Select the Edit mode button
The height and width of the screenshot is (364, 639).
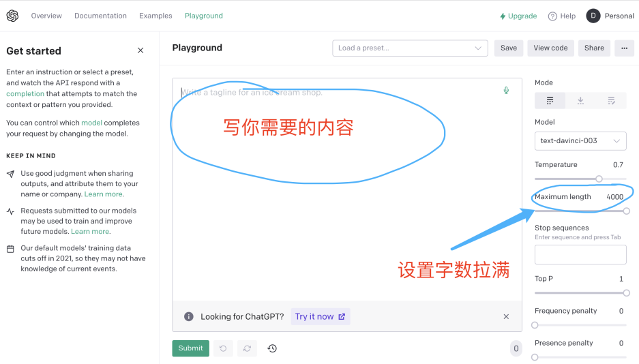(611, 101)
